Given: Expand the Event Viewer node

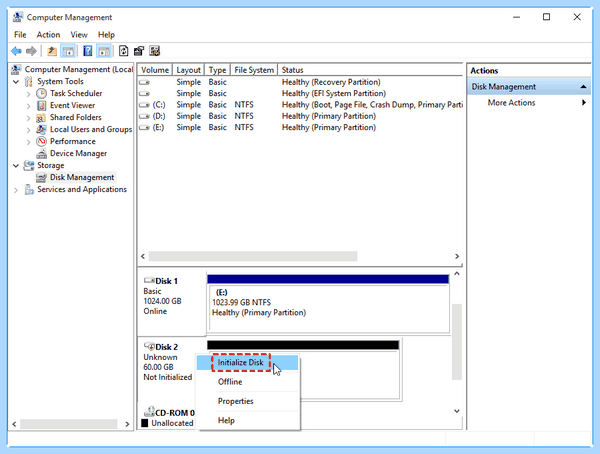Looking at the screenshot, I should tap(28, 106).
